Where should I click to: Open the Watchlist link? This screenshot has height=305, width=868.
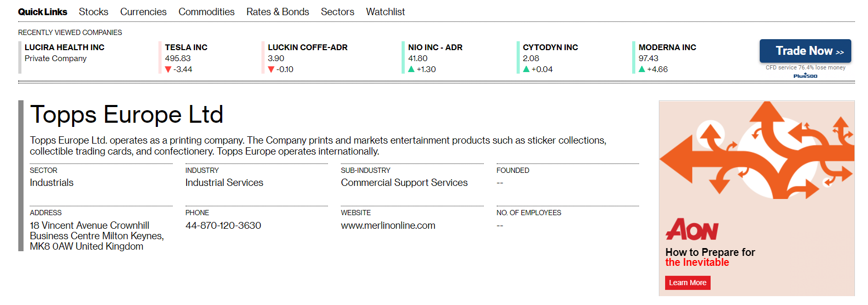(x=385, y=11)
